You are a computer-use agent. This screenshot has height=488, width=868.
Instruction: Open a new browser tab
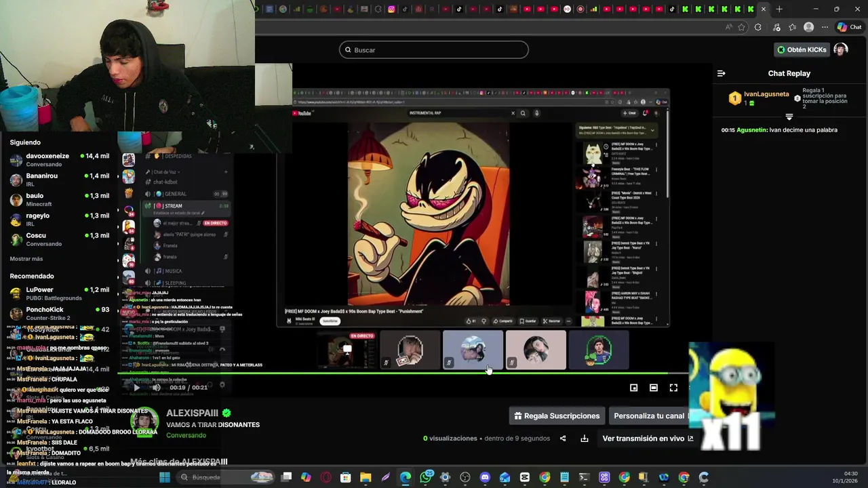tap(779, 9)
